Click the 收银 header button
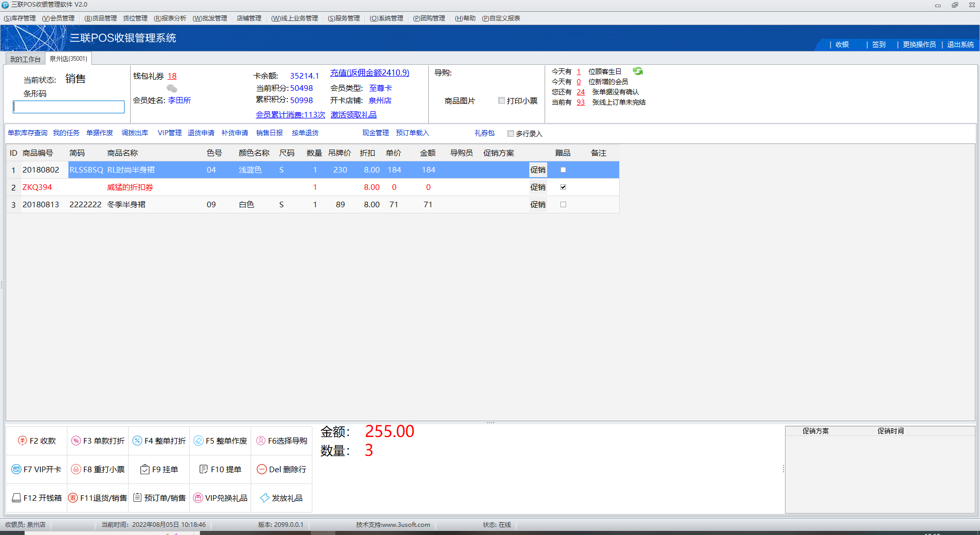980x535 pixels. (842, 45)
